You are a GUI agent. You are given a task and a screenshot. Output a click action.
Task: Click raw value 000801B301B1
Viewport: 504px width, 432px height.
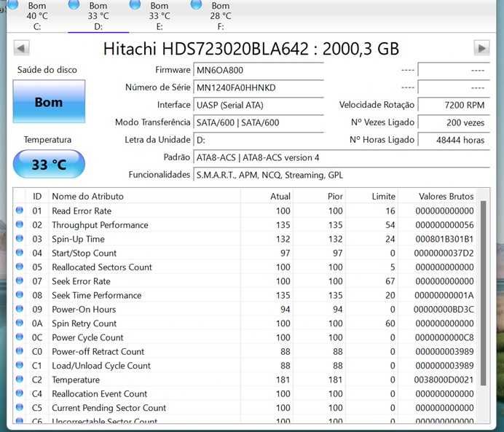pos(444,239)
